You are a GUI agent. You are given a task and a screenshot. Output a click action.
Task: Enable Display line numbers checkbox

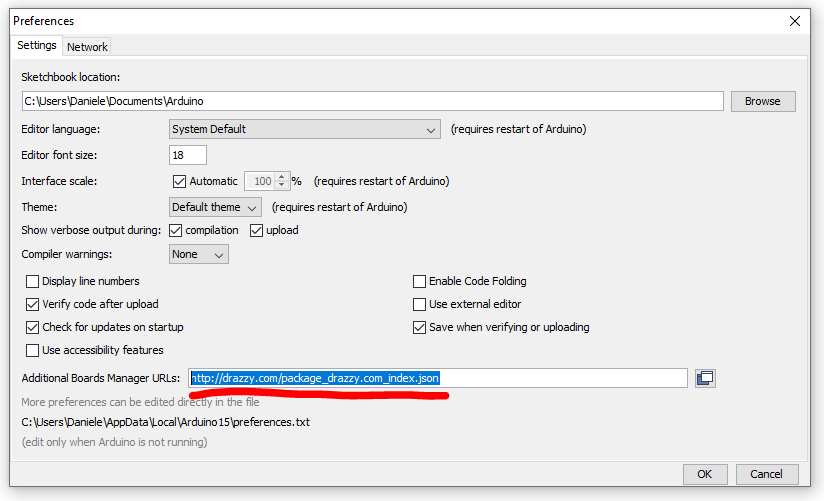pyautogui.click(x=32, y=282)
